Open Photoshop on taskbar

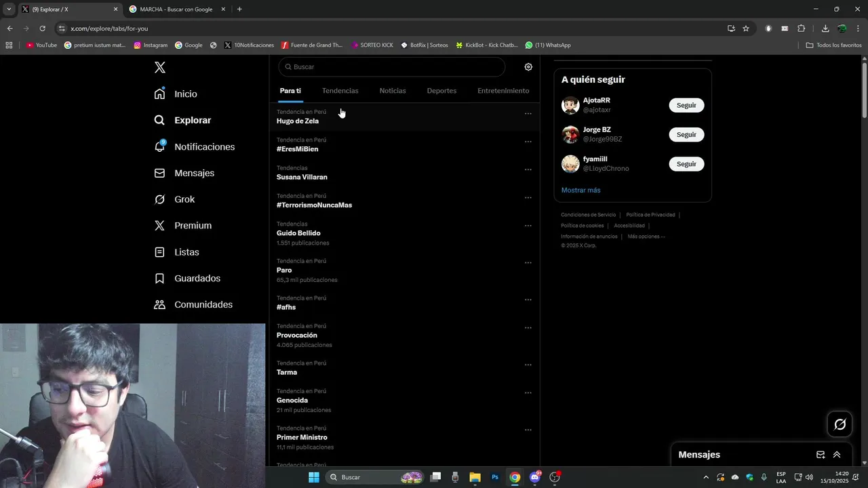pos(495,477)
